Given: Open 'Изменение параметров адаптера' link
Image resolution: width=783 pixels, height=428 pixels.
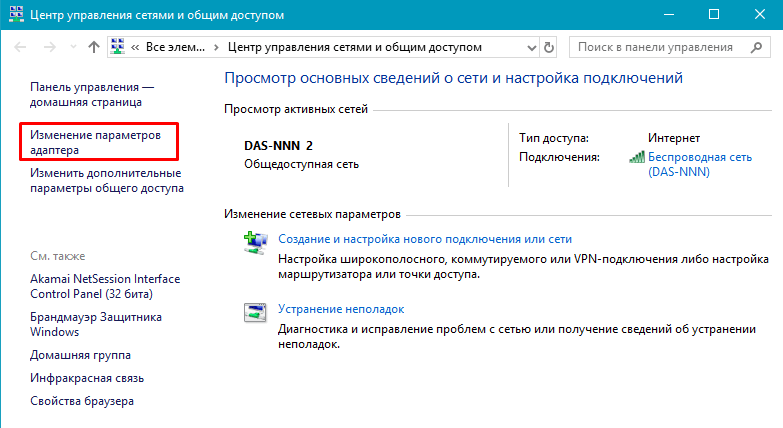Looking at the screenshot, I should (x=95, y=141).
